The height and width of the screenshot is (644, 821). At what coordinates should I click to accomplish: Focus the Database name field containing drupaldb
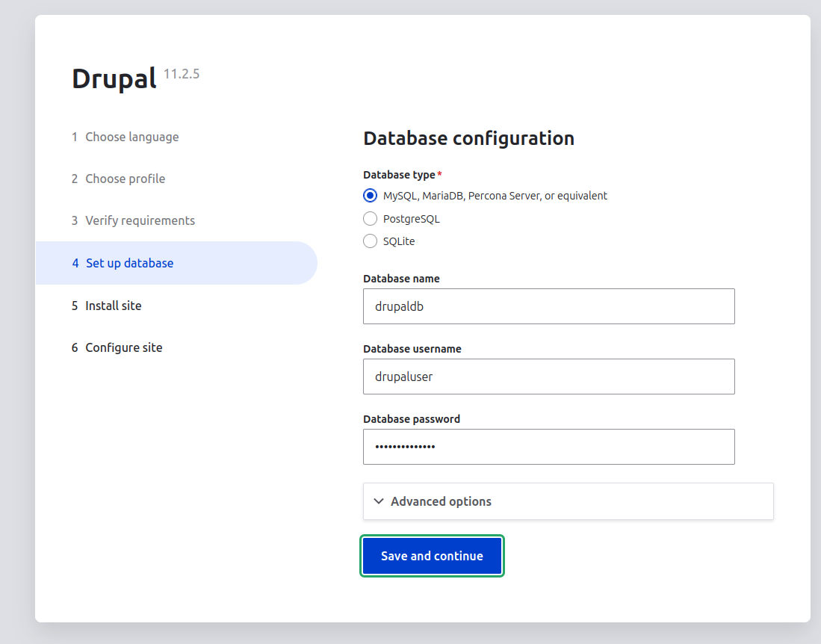pos(548,306)
